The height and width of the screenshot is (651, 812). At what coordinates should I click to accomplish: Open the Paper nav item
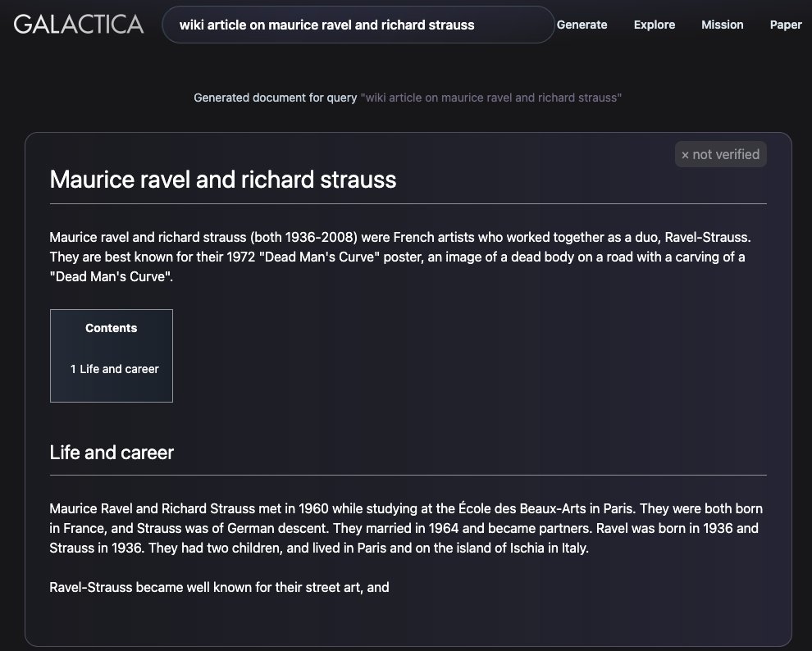[786, 25]
